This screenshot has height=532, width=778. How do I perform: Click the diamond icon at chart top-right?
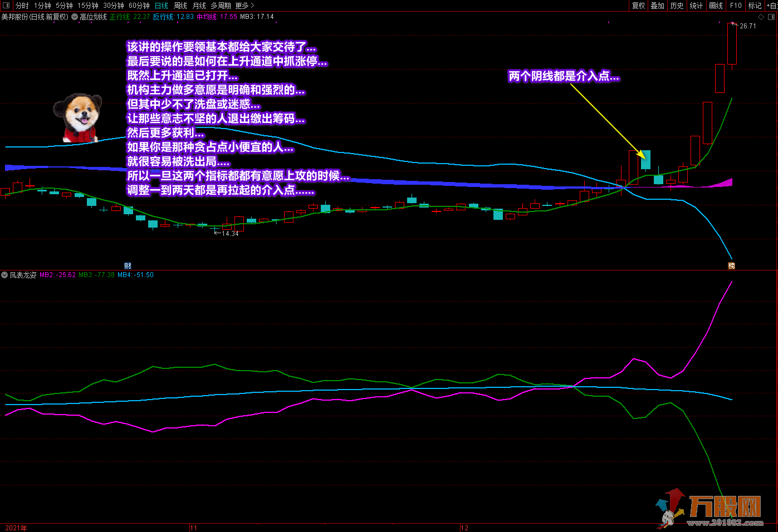[761, 17]
